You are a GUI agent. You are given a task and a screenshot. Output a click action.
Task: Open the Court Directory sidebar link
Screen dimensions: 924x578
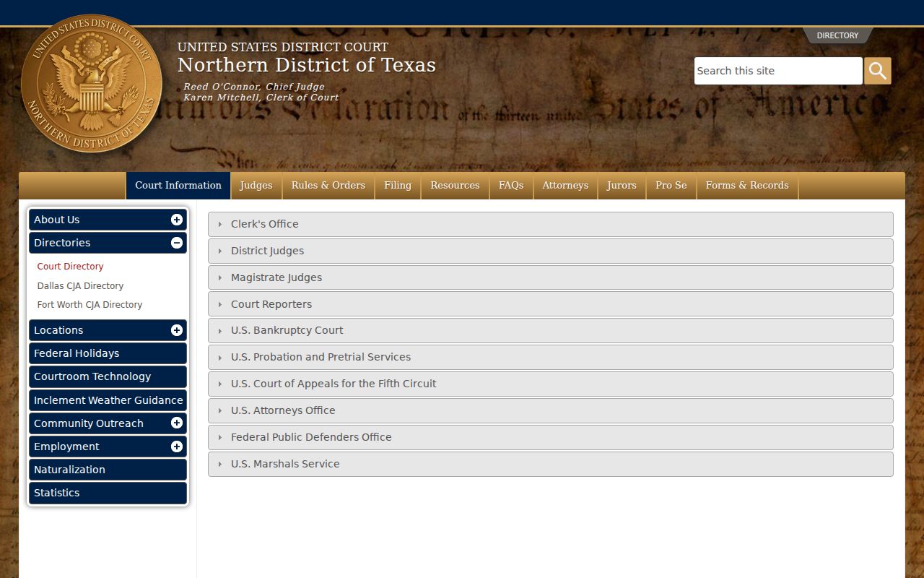(x=70, y=267)
